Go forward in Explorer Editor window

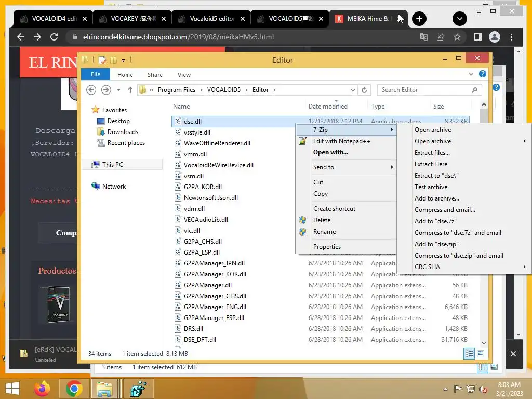(106, 90)
